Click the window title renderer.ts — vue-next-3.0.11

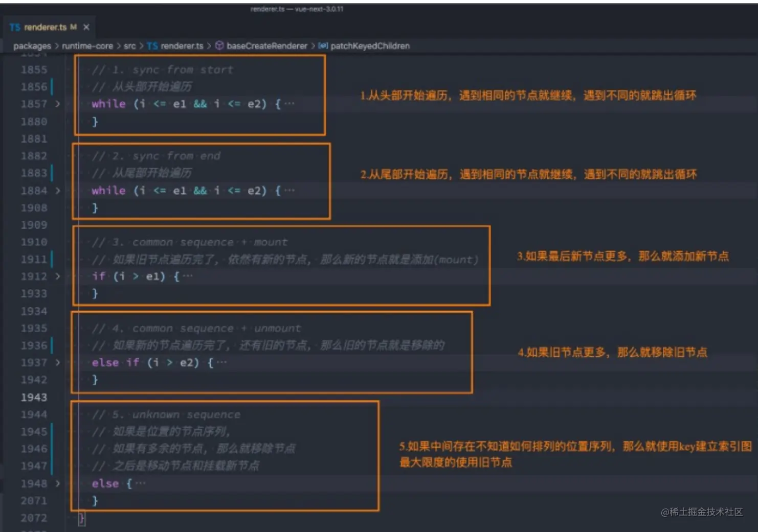297,9
